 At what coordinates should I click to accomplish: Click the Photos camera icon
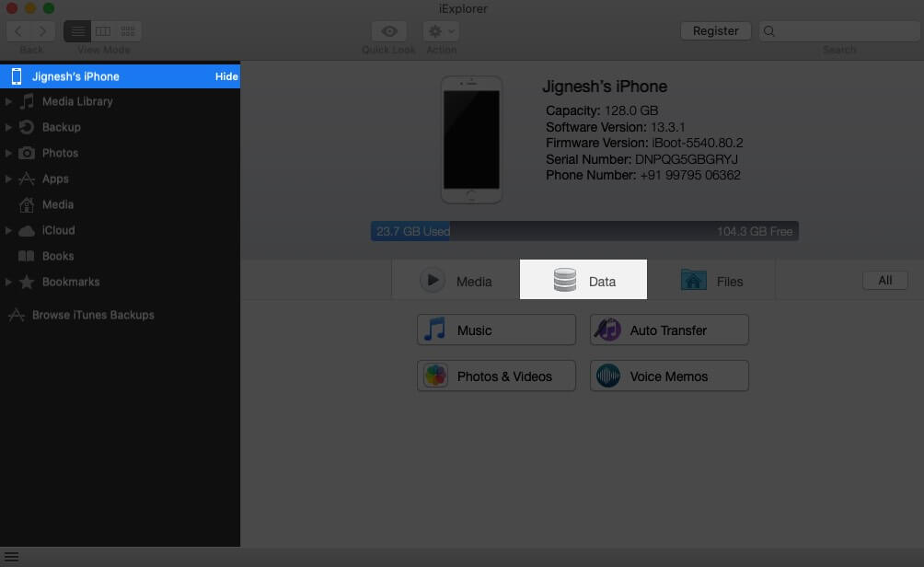pyautogui.click(x=27, y=153)
